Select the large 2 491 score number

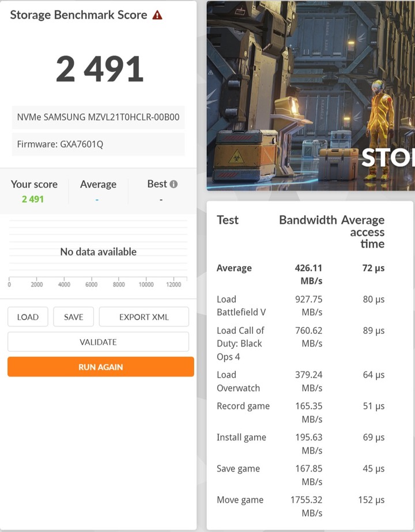click(100, 69)
